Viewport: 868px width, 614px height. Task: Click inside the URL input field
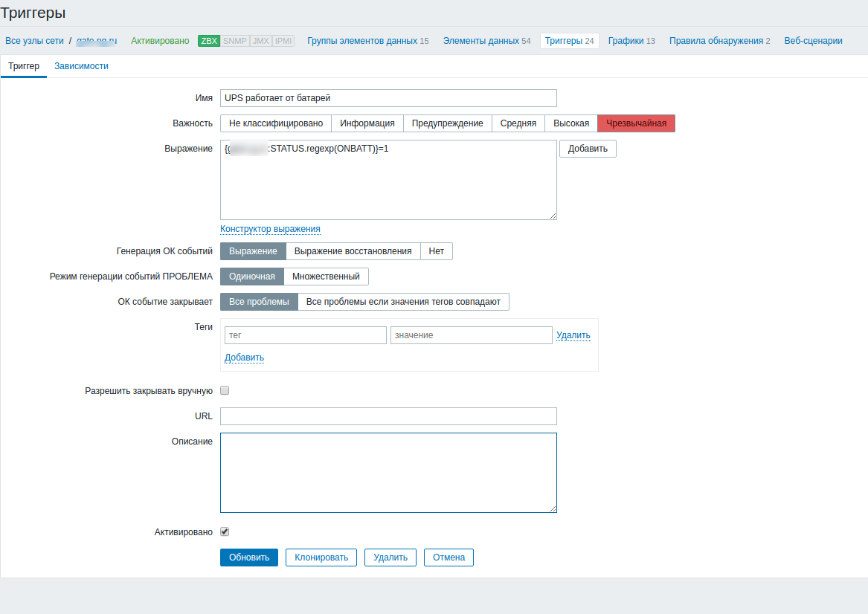[388, 416]
